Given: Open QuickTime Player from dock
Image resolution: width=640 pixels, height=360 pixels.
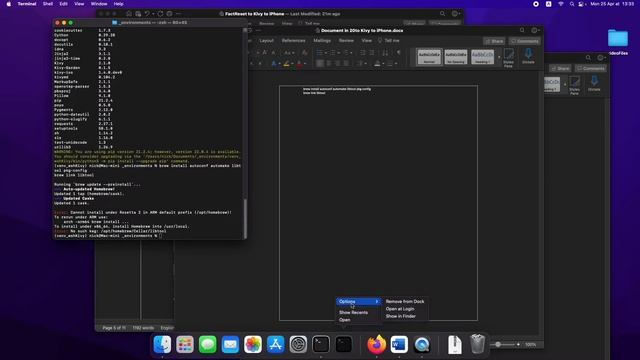Looking at the screenshot, I should click(x=422, y=344).
